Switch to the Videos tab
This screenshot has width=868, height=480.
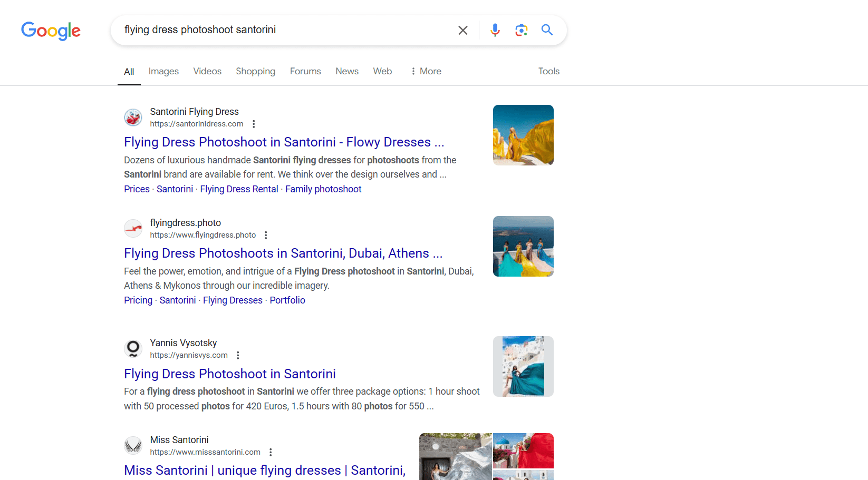pyautogui.click(x=207, y=71)
